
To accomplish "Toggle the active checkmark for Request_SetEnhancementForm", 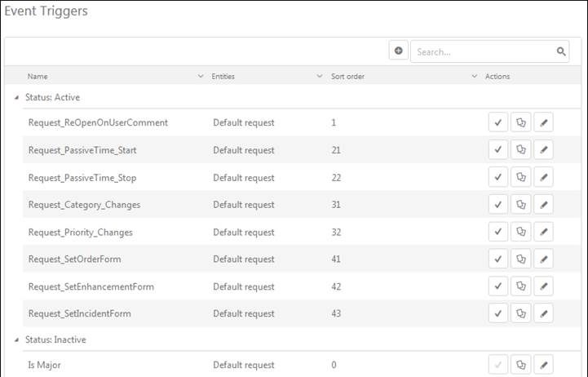I will [x=497, y=286].
